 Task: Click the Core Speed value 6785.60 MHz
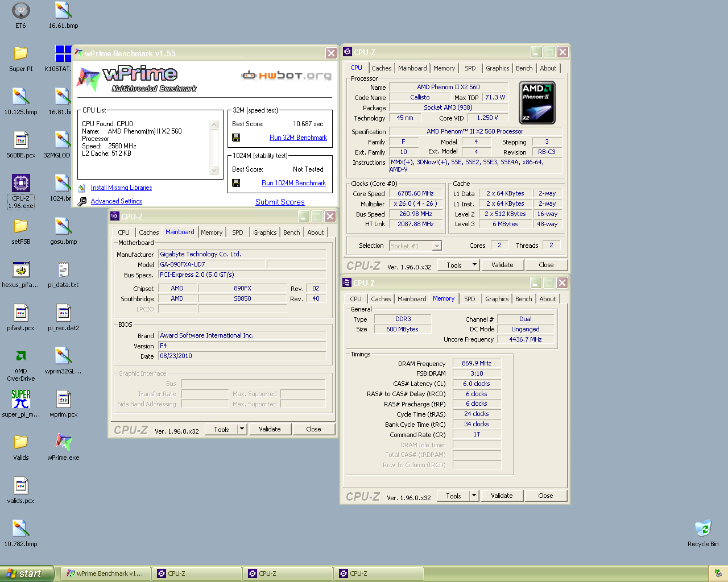pyautogui.click(x=416, y=193)
